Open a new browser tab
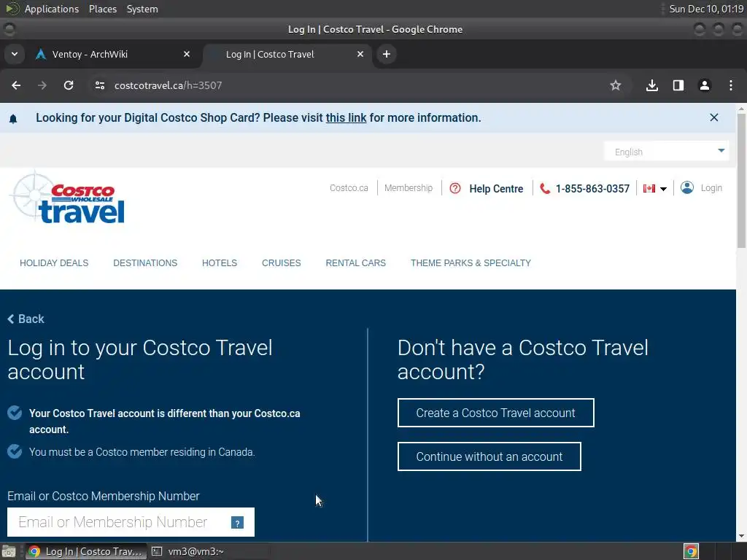 pos(387,54)
